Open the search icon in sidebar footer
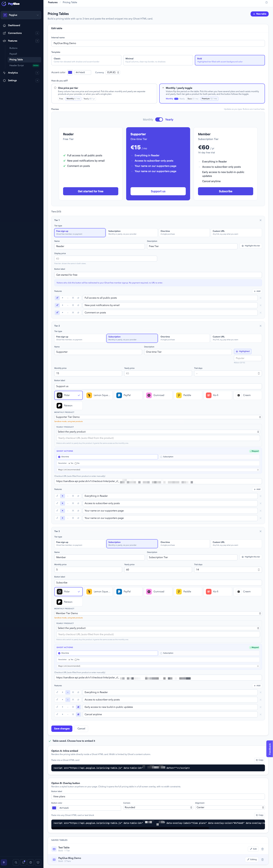 [x=16, y=862]
